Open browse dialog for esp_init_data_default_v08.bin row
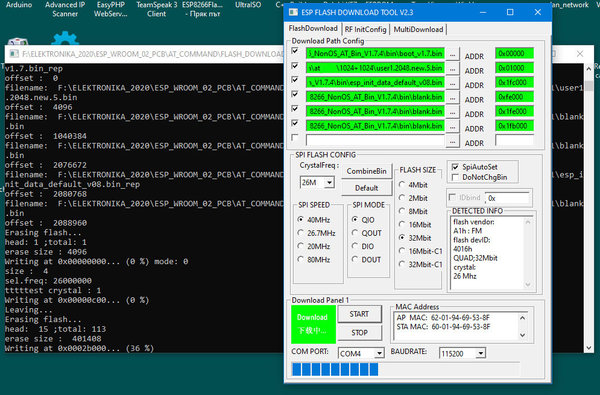The height and width of the screenshot is (395, 600). [452, 83]
